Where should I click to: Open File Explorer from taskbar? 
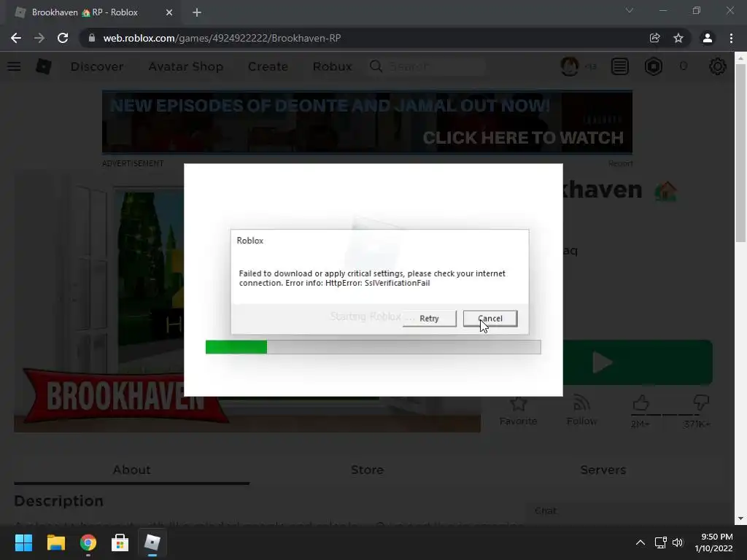pos(55,542)
